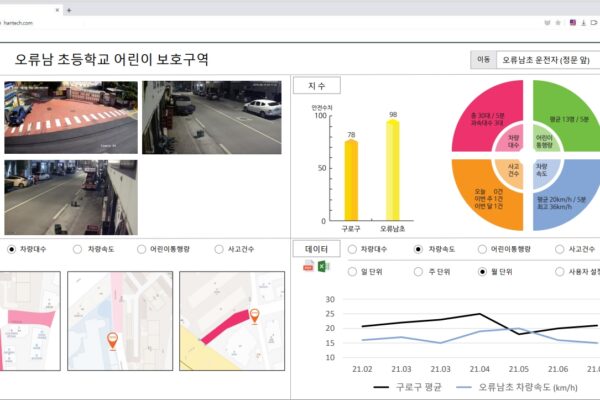This screenshot has height=400, width=600.
Task: Select 주 단위 time unit radio
Action: pos(418,271)
